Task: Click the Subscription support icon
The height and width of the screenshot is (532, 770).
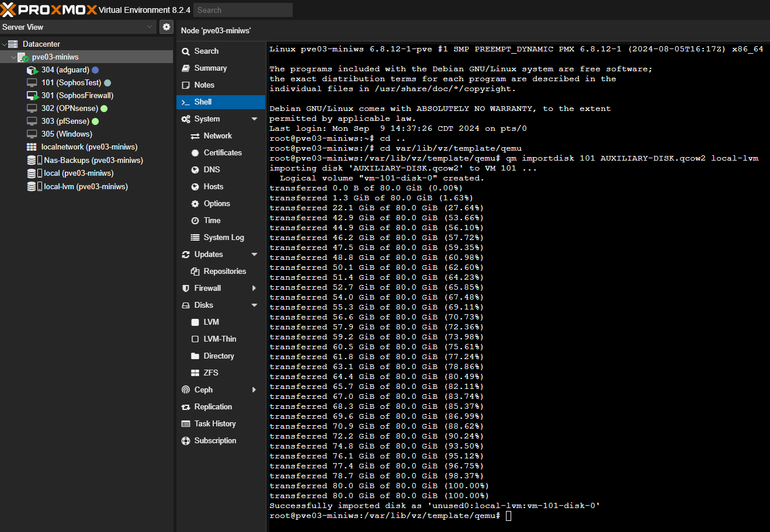Action: (x=186, y=441)
